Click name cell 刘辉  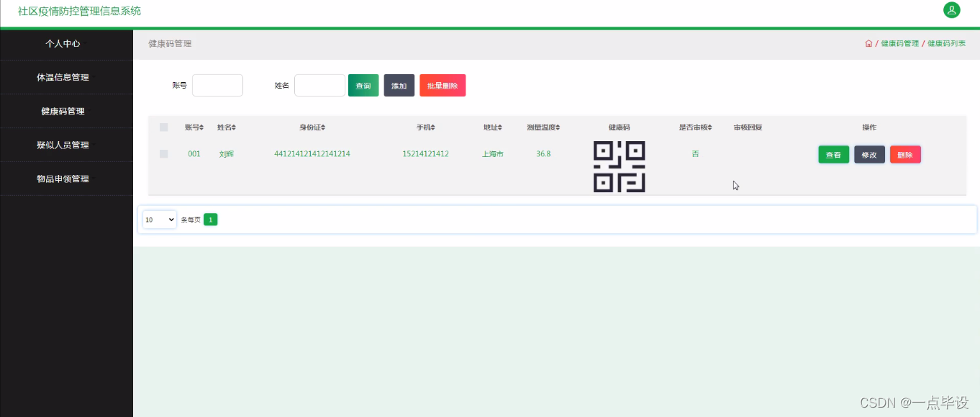coord(227,154)
